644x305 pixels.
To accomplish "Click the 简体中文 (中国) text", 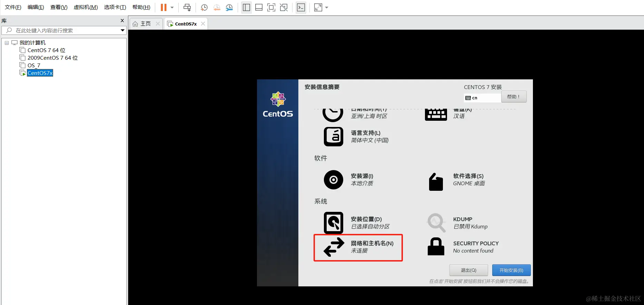I will 370,140.
